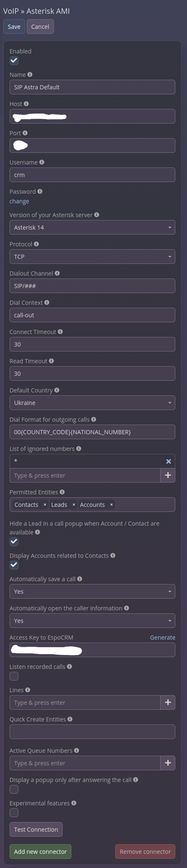Click the Generate access key link
This screenshot has width=187, height=868.
coord(163,638)
